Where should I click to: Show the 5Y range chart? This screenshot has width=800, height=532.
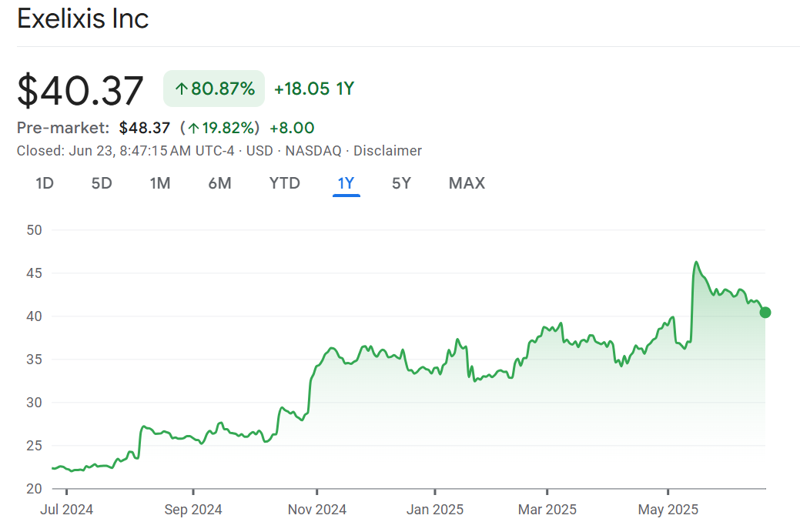(x=401, y=183)
